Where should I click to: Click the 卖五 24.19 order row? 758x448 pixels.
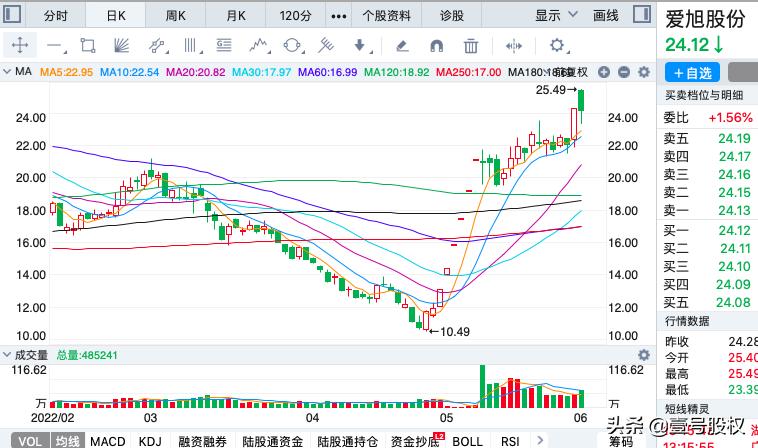708,139
